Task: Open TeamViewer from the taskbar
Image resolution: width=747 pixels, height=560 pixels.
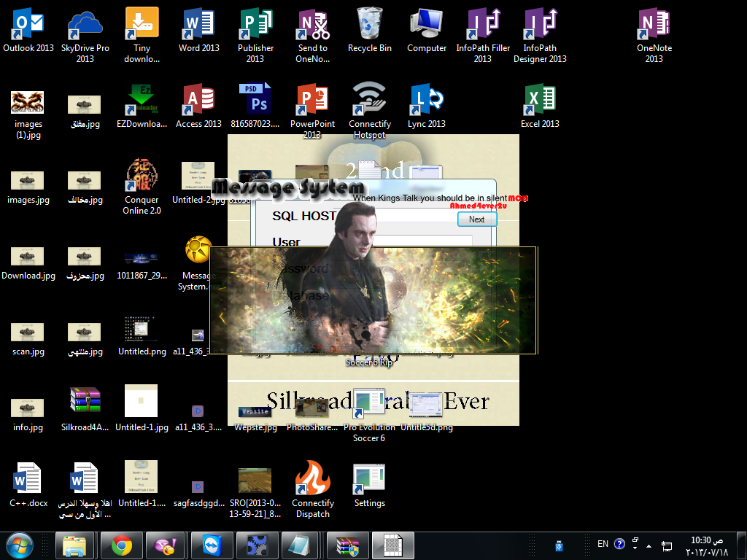Action: (212, 545)
